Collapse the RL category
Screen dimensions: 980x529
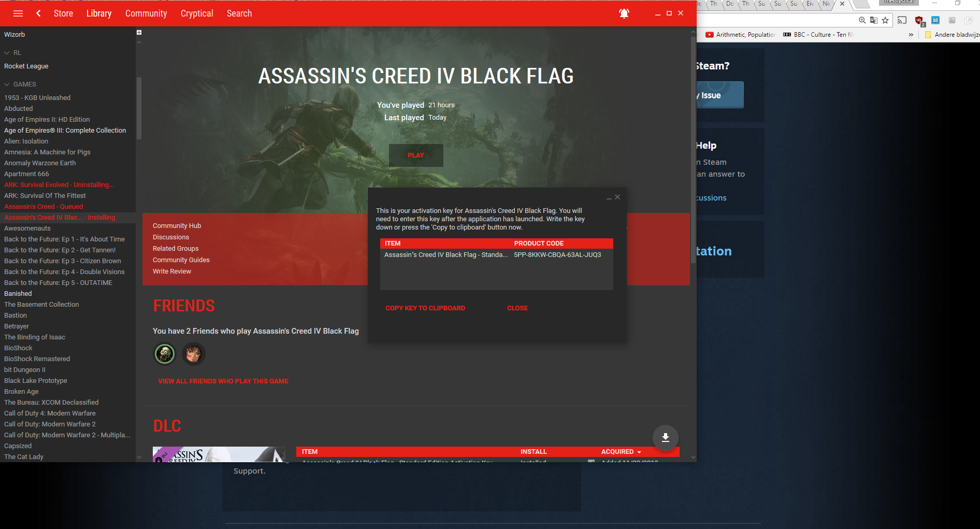click(x=7, y=53)
